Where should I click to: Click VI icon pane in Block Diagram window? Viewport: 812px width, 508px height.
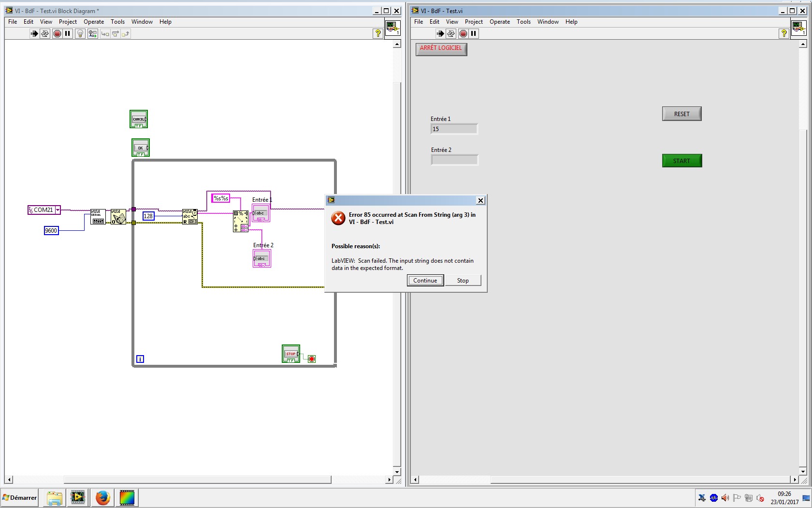[392, 28]
